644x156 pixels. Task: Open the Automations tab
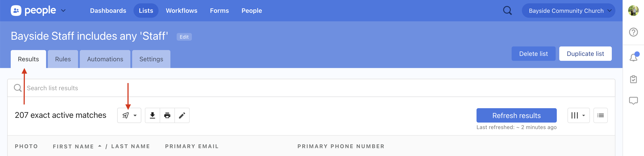(x=105, y=59)
